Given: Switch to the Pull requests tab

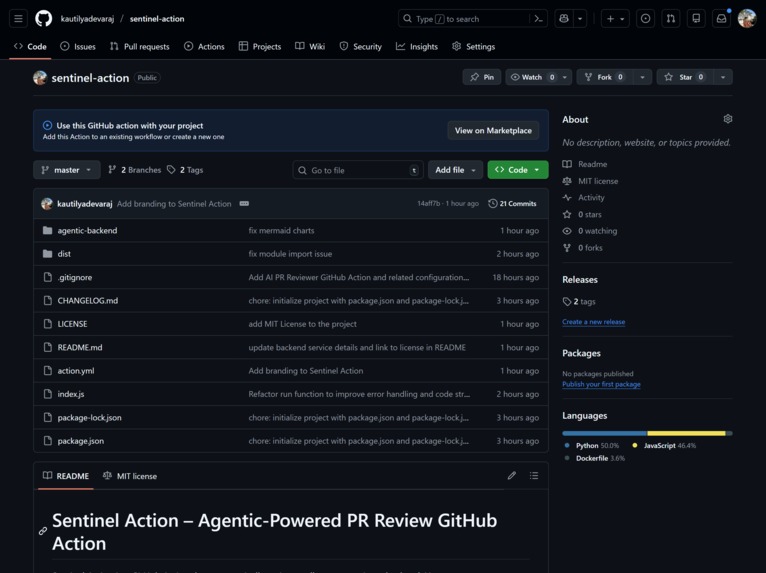Looking at the screenshot, I should coord(140,46).
